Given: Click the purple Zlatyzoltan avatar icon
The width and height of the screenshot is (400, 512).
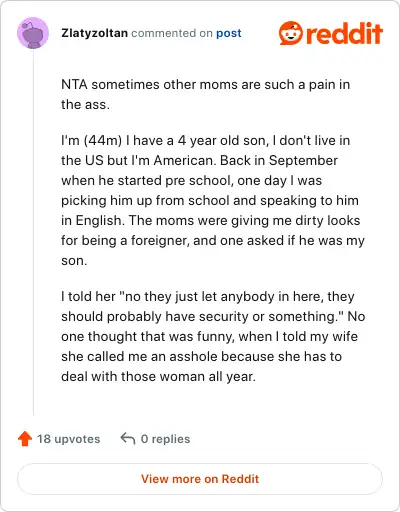Looking at the screenshot, I should (33, 33).
